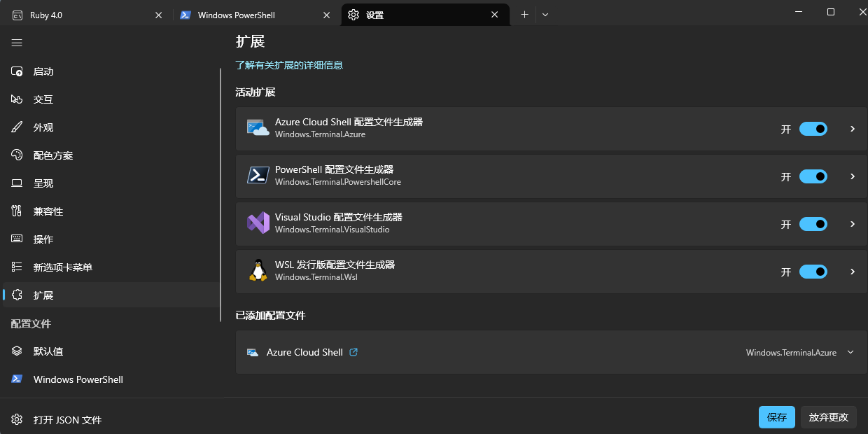Click the Azure Cloud Shell extension icon
This screenshot has height=434, width=868.
[x=258, y=128]
